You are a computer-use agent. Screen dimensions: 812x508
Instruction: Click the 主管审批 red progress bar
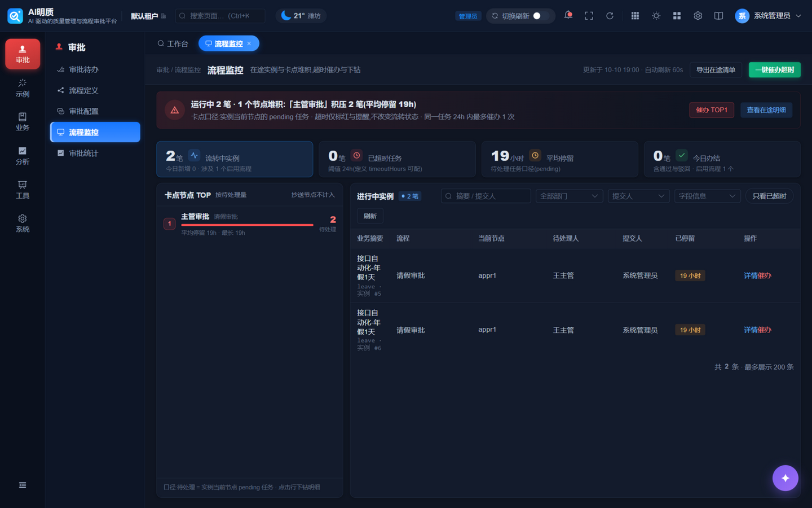click(x=247, y=225)
